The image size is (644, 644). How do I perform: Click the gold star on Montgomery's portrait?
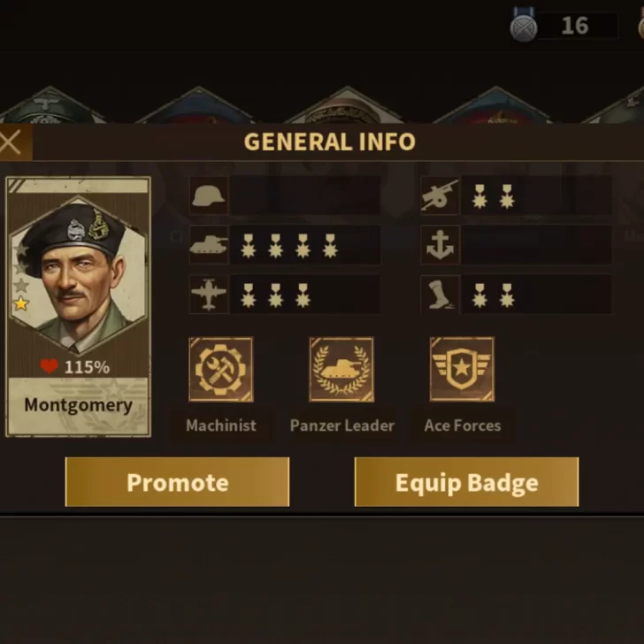tap(21, 304)
